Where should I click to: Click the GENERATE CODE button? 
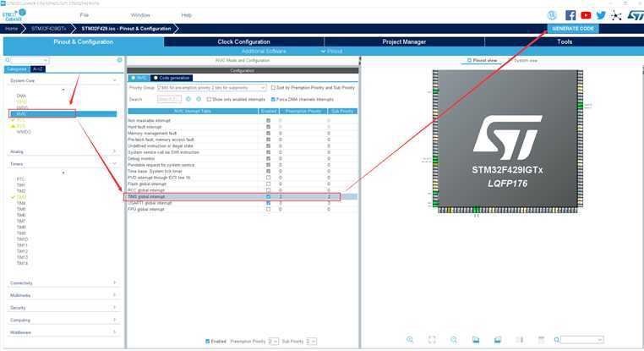pyautogui.click(x=573, y=29)
